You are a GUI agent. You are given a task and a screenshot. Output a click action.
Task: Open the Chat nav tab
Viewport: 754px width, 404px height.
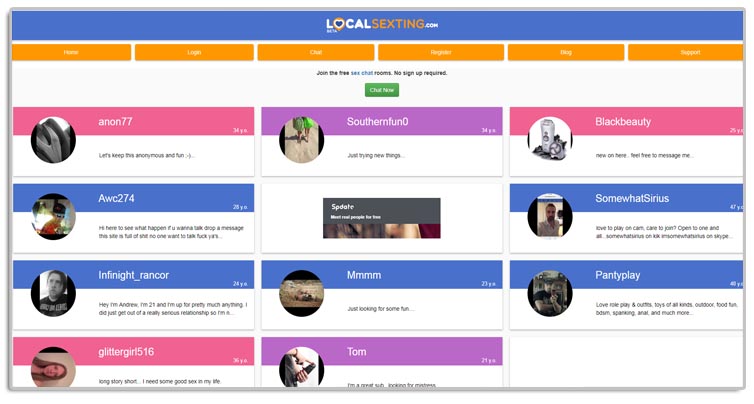click(316, 52)
